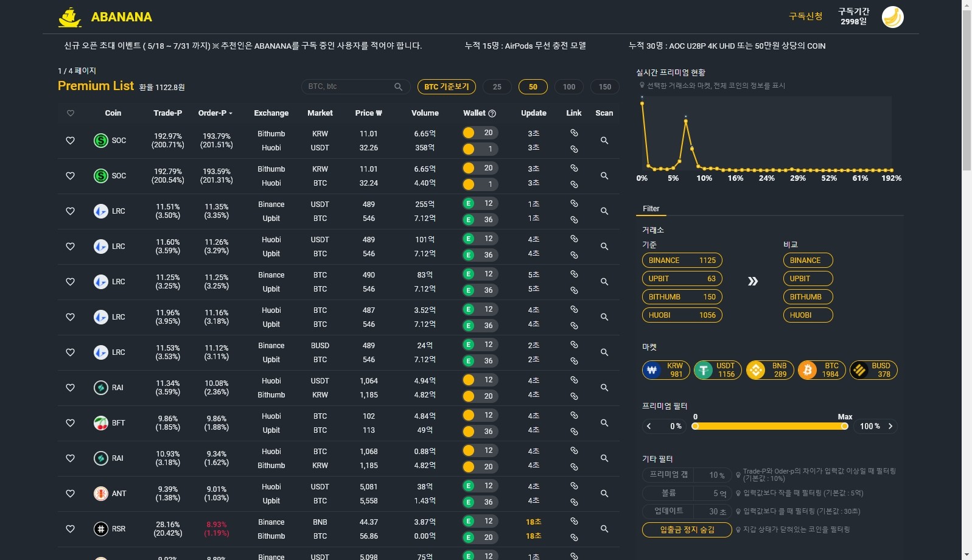Toggle the BTC 1984 market filter
Screen dimensions: 972x560
tap(822, 370)
